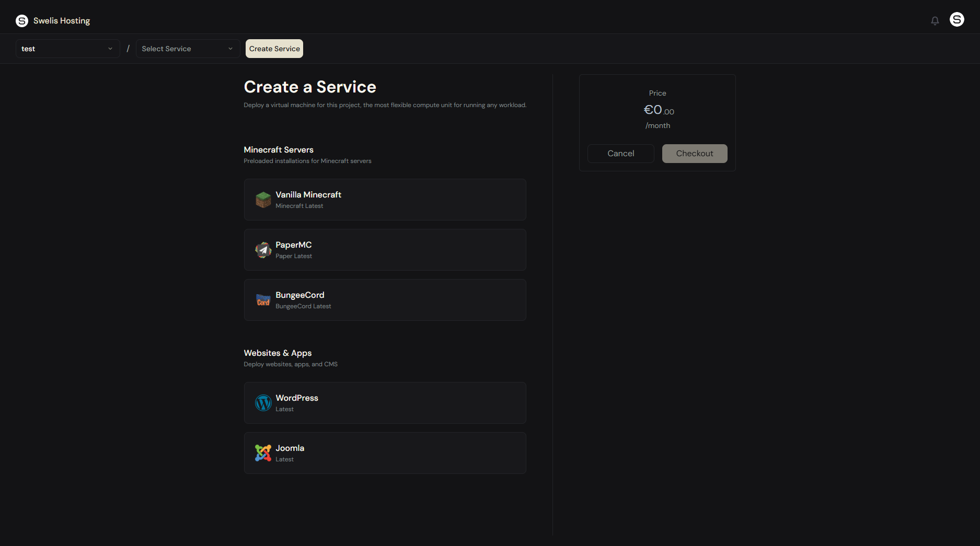Click the Vanilla Minecraft grass block icon

[263, 200]
